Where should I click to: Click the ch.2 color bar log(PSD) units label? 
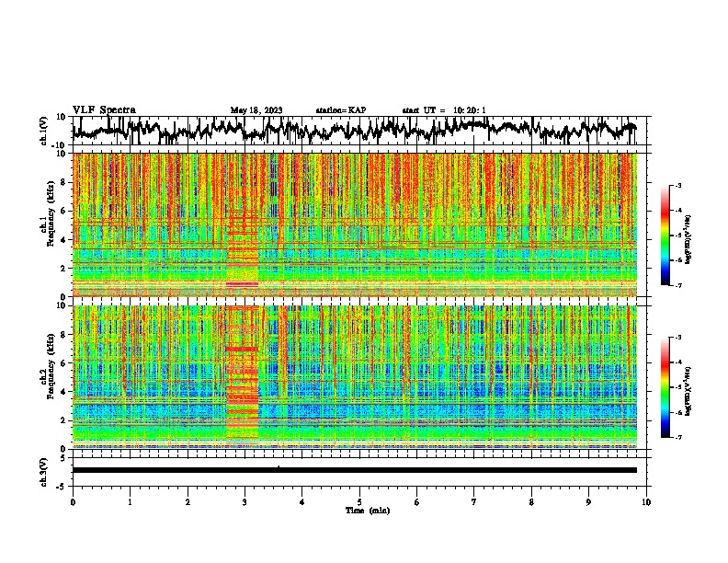tap(688, 391)
